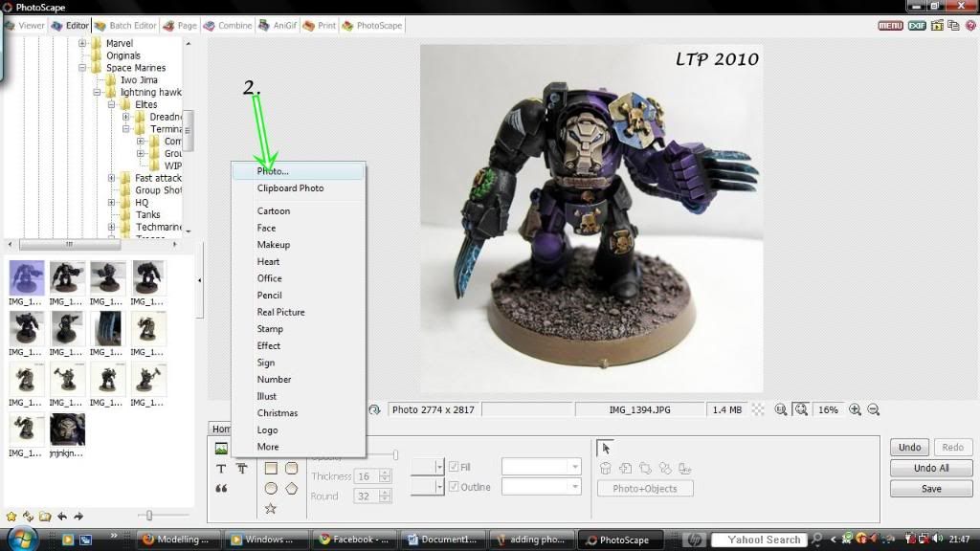The height and width of the screenshot is (551, 980).
Task: Open the Cartoon menu entry
Action: [299, 211]
